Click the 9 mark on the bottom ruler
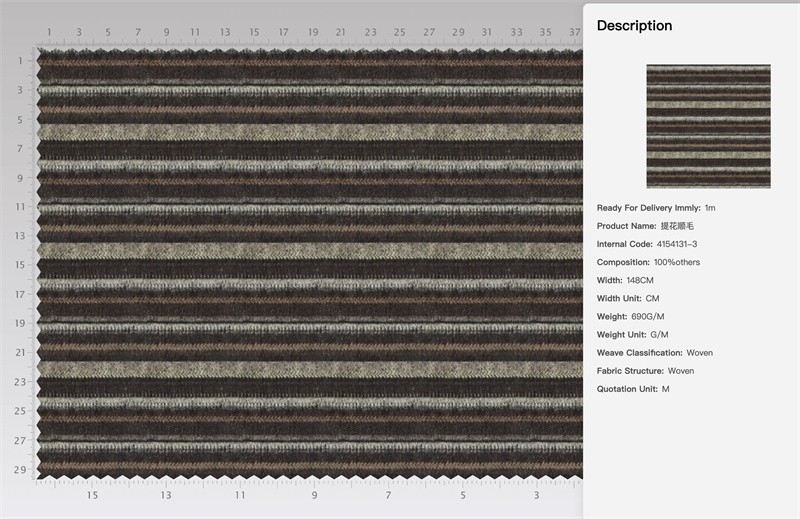Viewport: 800px width, 519px height. pos(314,495)
